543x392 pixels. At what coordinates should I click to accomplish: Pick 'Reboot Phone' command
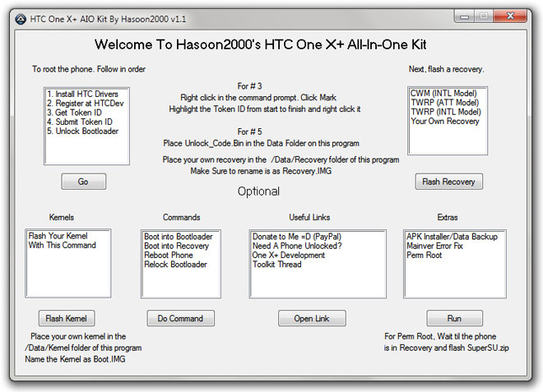point(169,256)
